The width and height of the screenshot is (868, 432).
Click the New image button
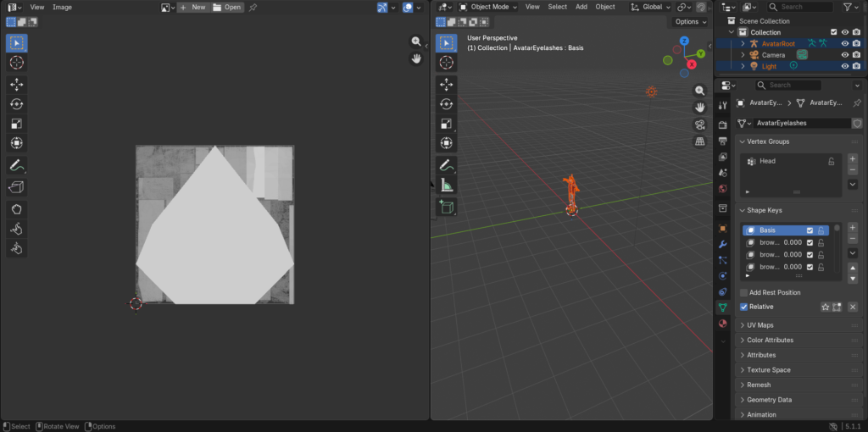(193, 7)
